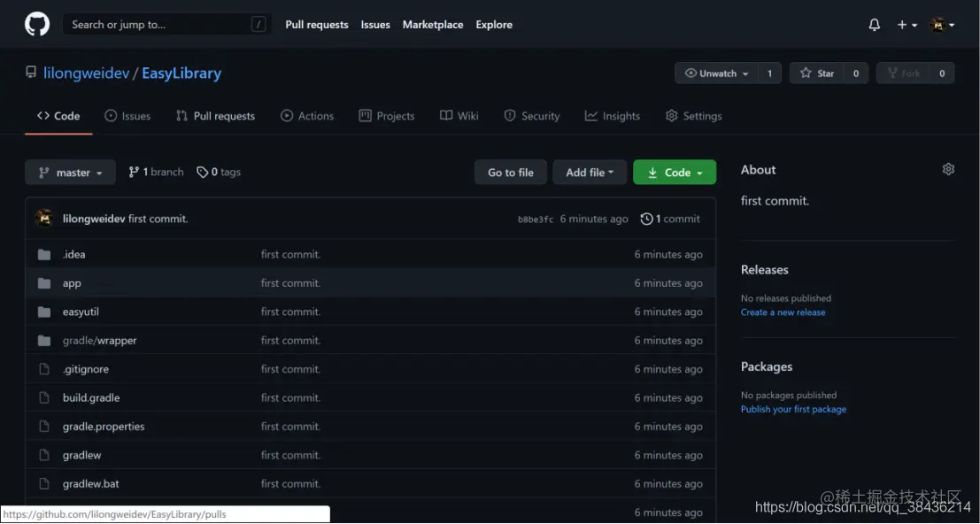Open the Packages heading link

point(767,366)
